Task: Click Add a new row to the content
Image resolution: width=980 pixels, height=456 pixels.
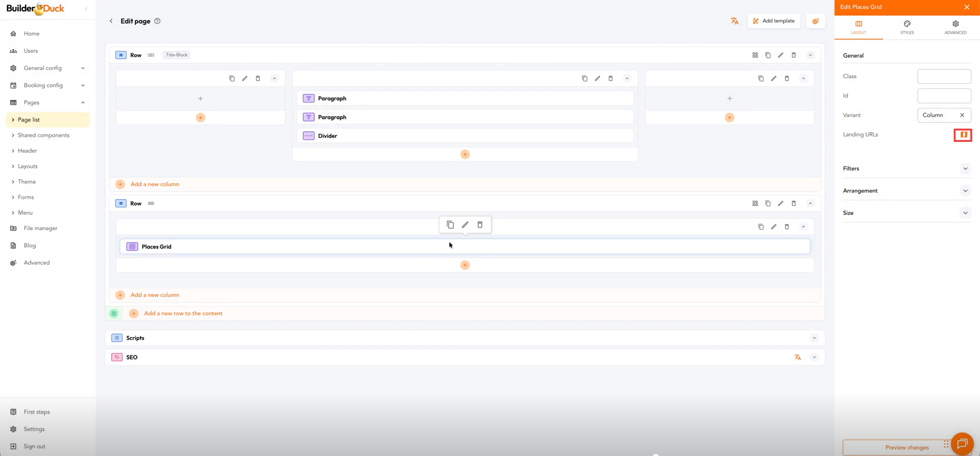Action: coord(183,314)
